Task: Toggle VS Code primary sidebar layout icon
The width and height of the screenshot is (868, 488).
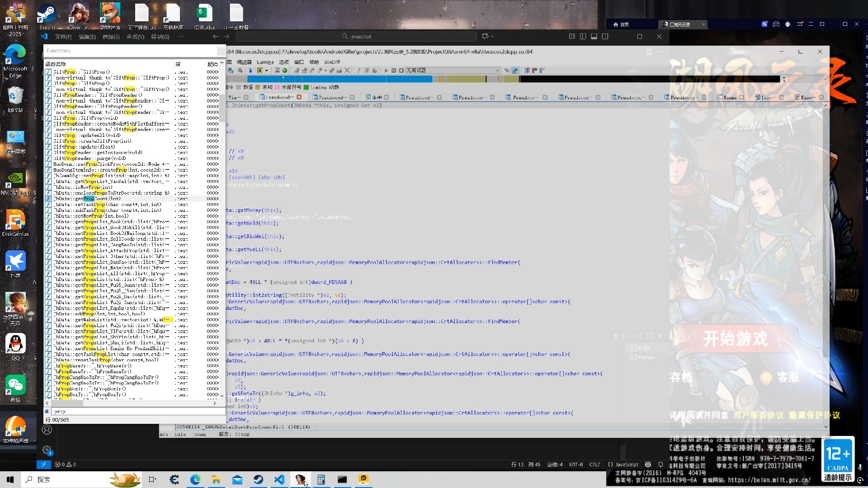Action: (x=583, y=37)
